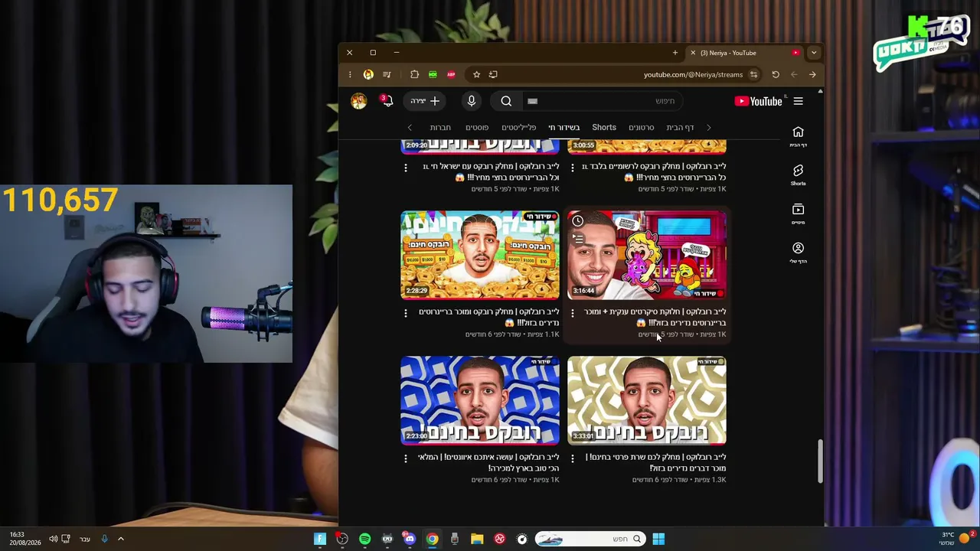This screenshot has height=551, width=980.
Task: Open File Explorer from the taskbar
Action: coord(477,539)
